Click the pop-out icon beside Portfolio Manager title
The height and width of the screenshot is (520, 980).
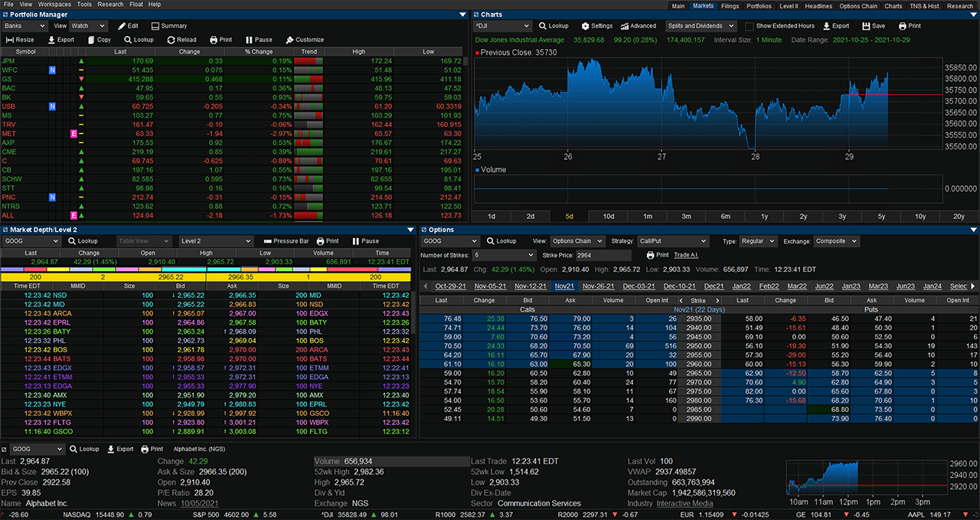click(5, 15)
